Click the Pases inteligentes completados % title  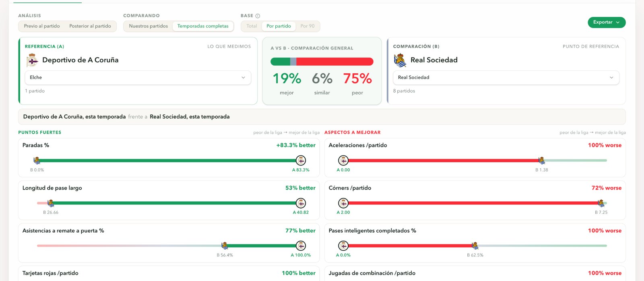[x=372, y=231]
